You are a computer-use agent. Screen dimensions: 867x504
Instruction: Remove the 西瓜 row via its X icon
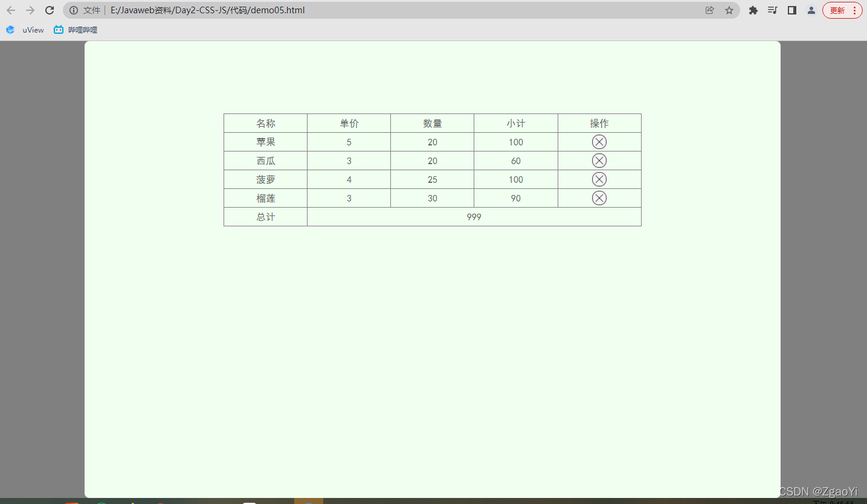599,161
